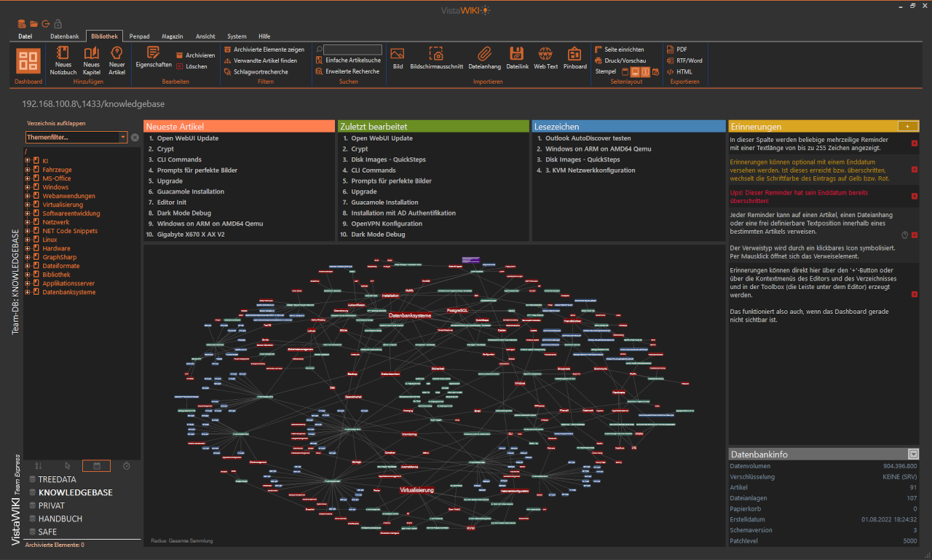Toggle the page-number Stempel stamp
The width and height of the screenshot is (932, 560).
click(645, 72)
